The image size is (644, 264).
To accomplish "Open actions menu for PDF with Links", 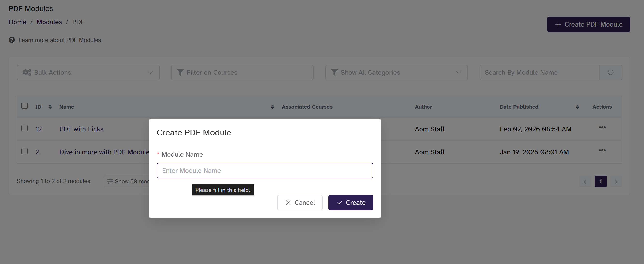I will point(602,127).
